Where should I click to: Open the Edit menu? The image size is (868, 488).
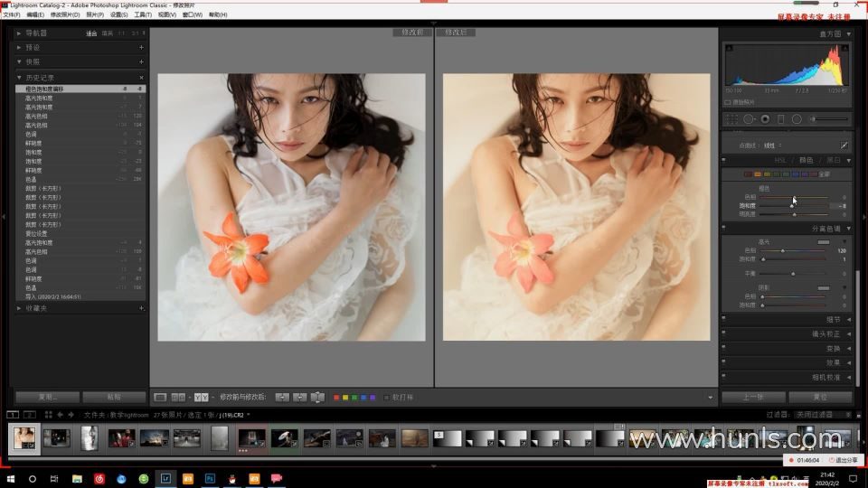pyautogui.click(x=35, y=15)
